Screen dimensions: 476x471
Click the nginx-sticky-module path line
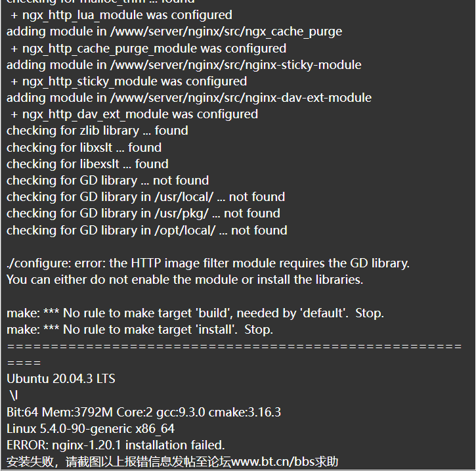tap(184, 65)
